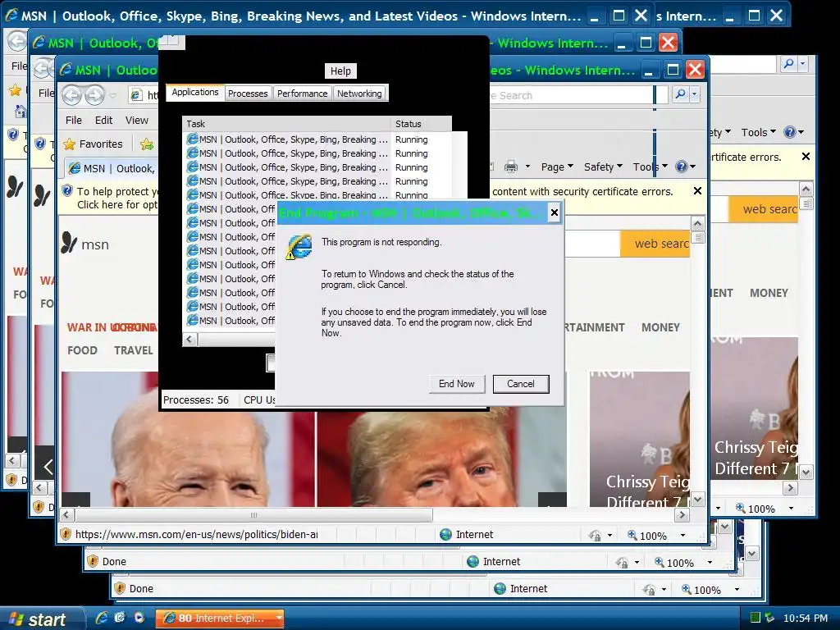
Task: Expand taskbar group arrow for 80 Internet Explorer
Action: (279, 618)
